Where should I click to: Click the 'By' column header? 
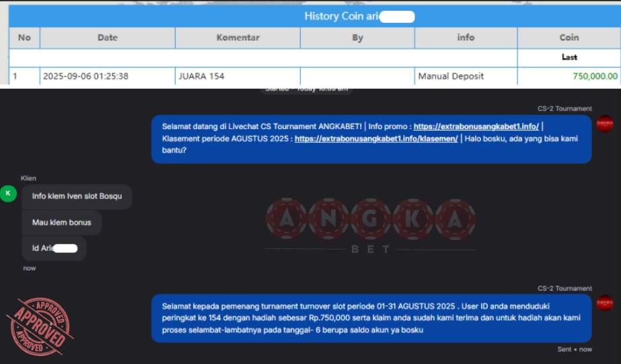tap(357, 38)
